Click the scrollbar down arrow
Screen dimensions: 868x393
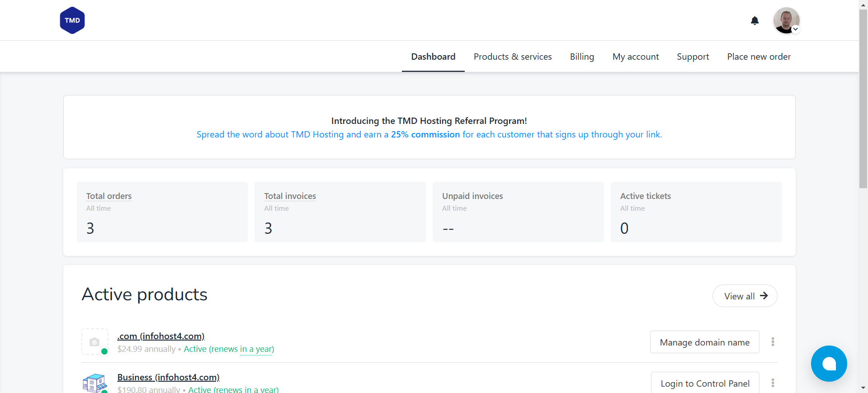click(x=863, y=388)
